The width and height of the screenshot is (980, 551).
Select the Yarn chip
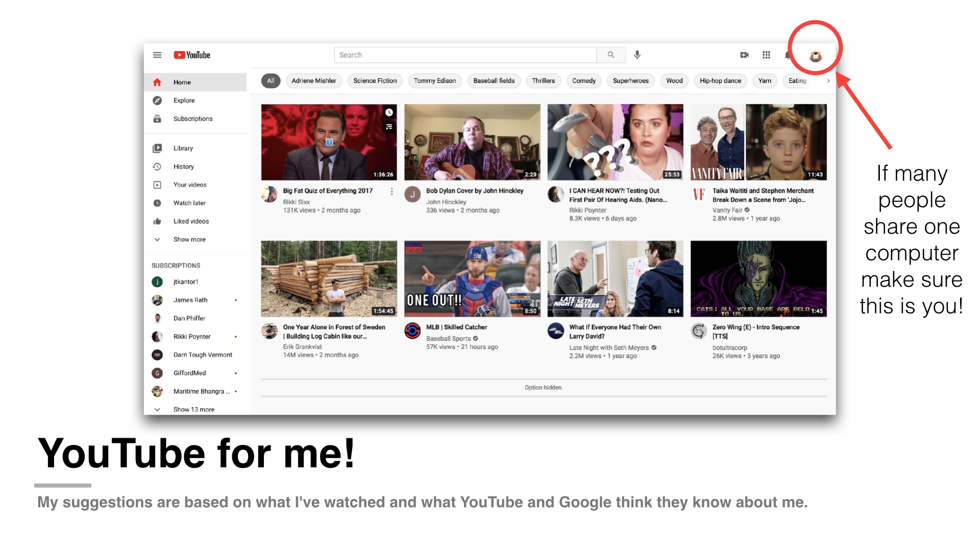click(x=765, y=81)
